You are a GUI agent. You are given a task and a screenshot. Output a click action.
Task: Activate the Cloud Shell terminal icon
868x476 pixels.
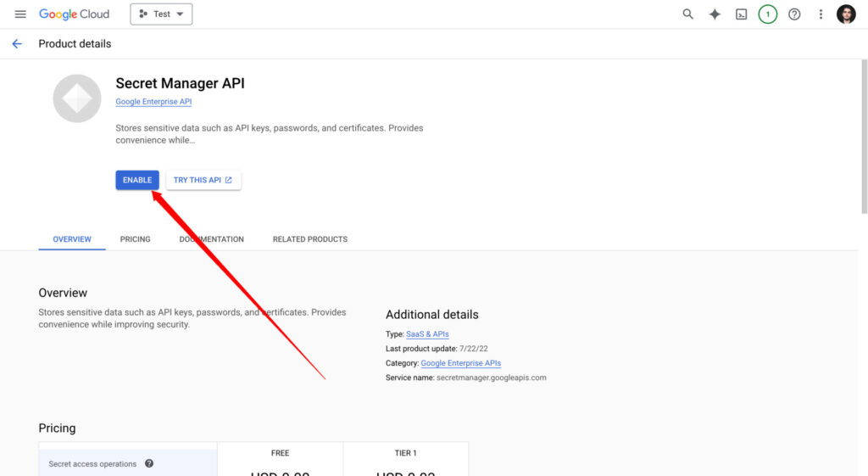(741, 14)
